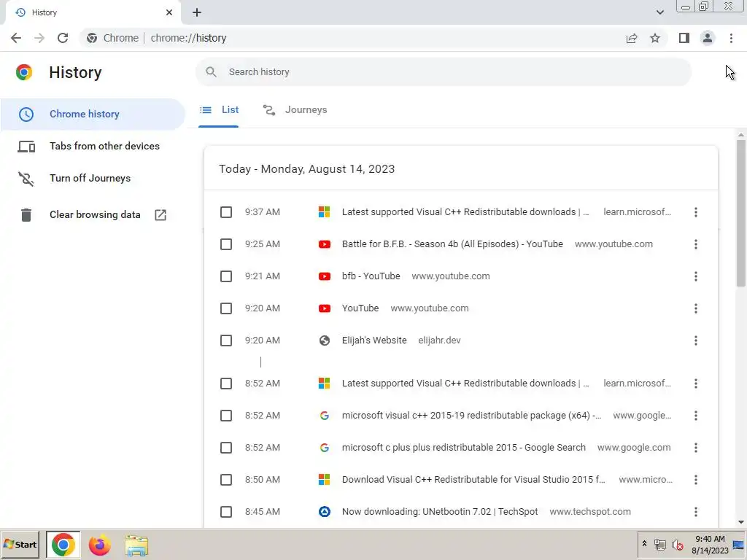Open the tab search chevron
The image size is (747, 560).
659,12
